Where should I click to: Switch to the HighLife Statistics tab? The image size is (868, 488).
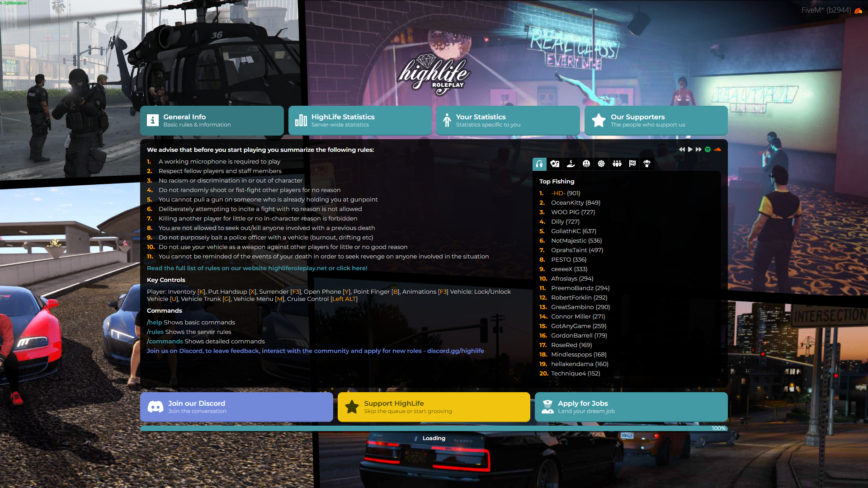(x=359, y=120)
